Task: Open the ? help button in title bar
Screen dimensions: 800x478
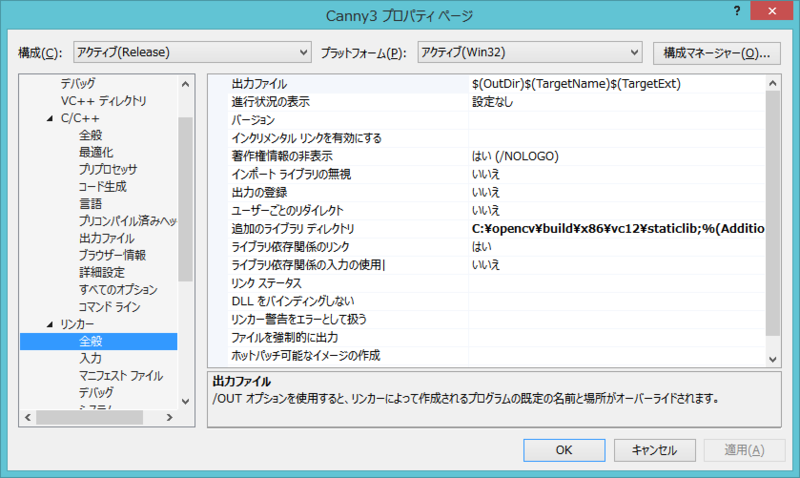Action: pos(737,11)
